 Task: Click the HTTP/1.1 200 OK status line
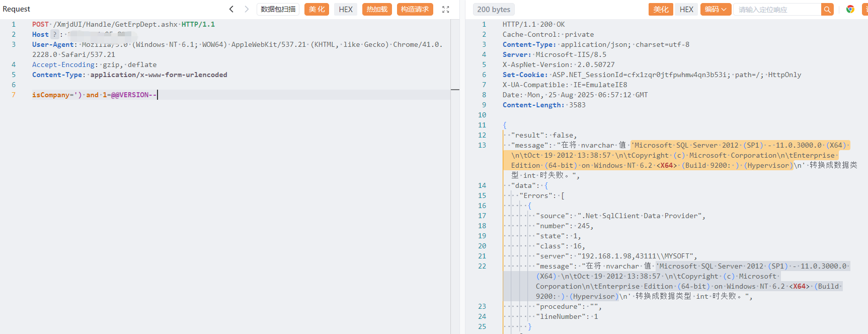[x=534, y=24]
